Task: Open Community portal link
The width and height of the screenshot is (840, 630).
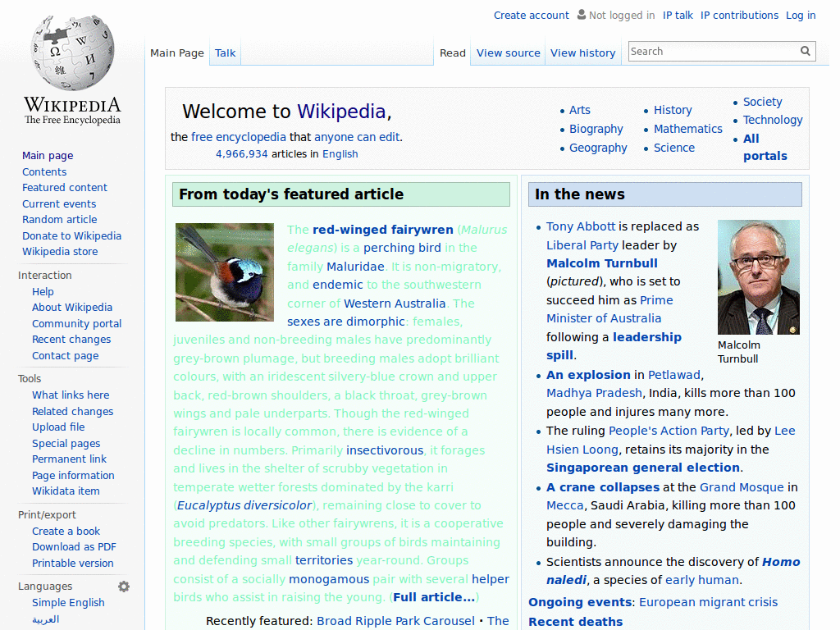Action: [76, 324]
